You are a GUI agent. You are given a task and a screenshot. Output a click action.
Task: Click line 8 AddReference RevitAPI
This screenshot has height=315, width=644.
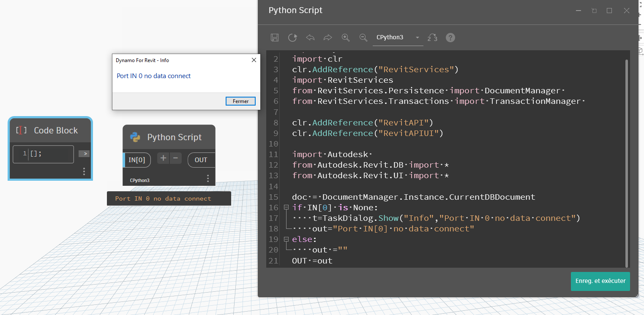[x=363, y=122]
